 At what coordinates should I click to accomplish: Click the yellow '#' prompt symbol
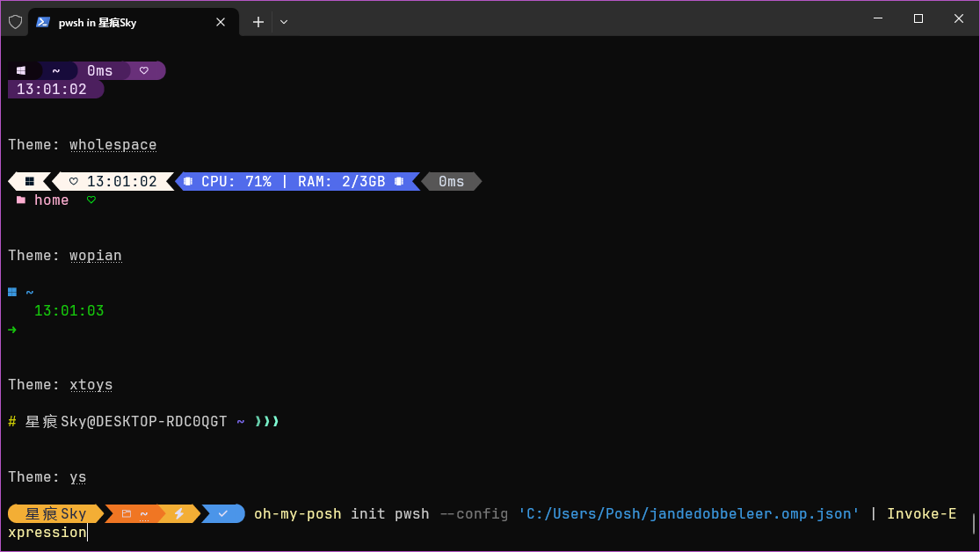[x=12, y=421]
